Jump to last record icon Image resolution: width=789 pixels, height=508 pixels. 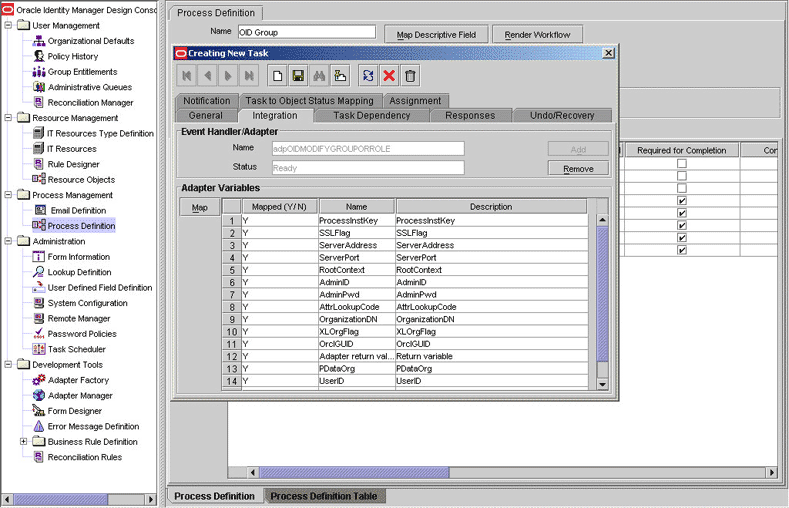click(249, 76)
